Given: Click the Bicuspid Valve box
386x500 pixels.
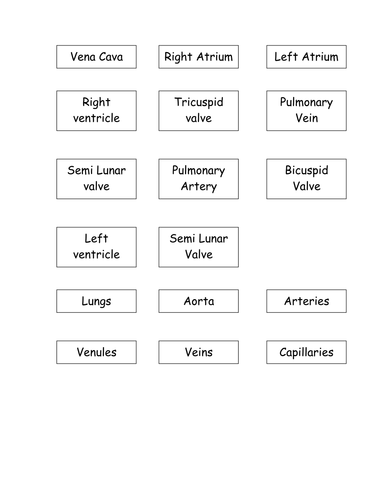Looking at the screenshot, I should click(306, 179).
